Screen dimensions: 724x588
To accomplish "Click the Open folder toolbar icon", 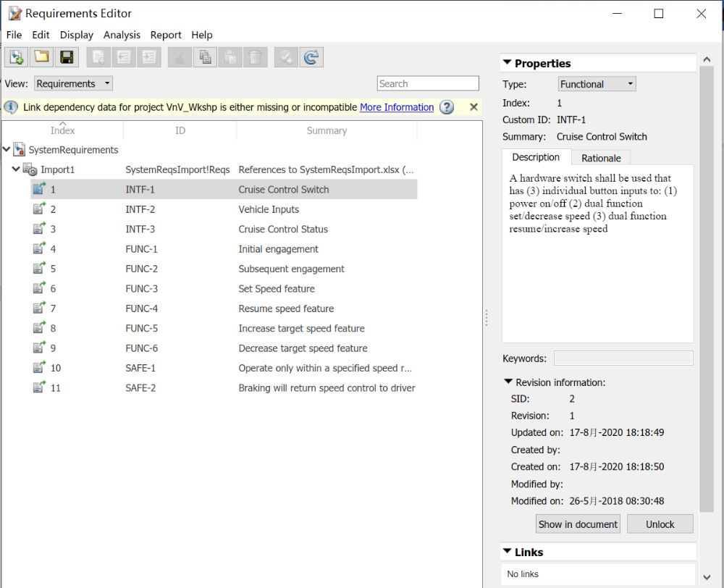I will [42, 57].
